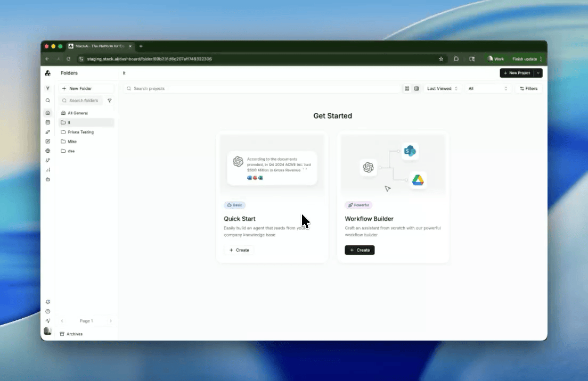The height and width of the screenshot is (381, 588).
Task: Go to next folder page arrow
Action: click(x=111, y=321)
